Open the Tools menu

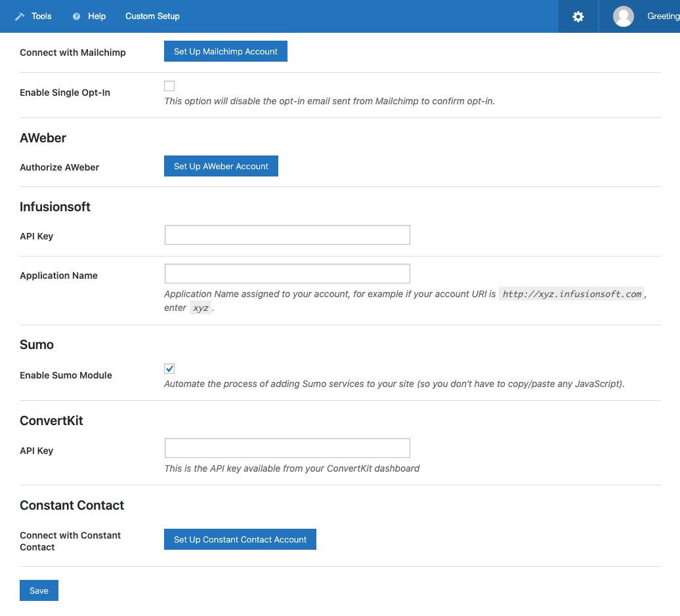tap(41, 16)
